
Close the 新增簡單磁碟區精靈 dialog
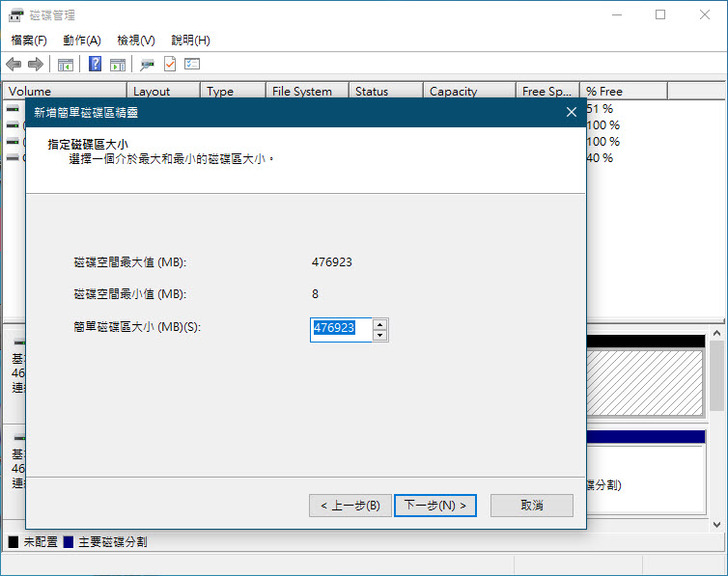click(x=572, y=112)
